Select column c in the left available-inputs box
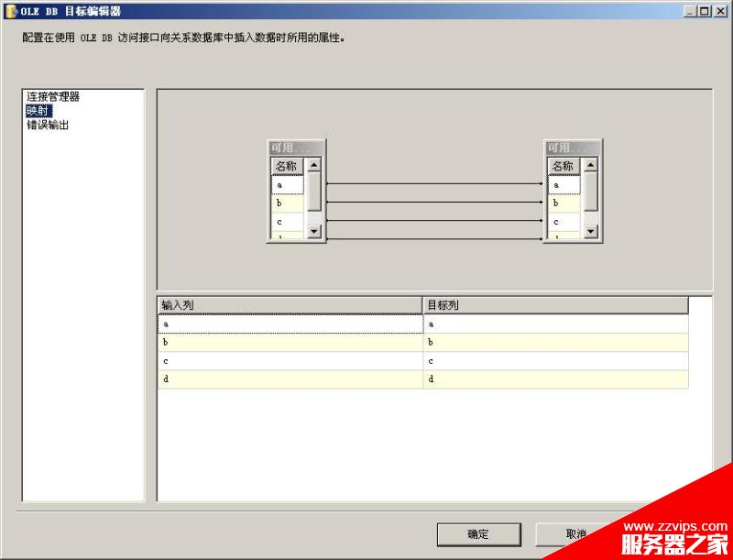This screenshot has width=733, height=560. pos(288,222)
